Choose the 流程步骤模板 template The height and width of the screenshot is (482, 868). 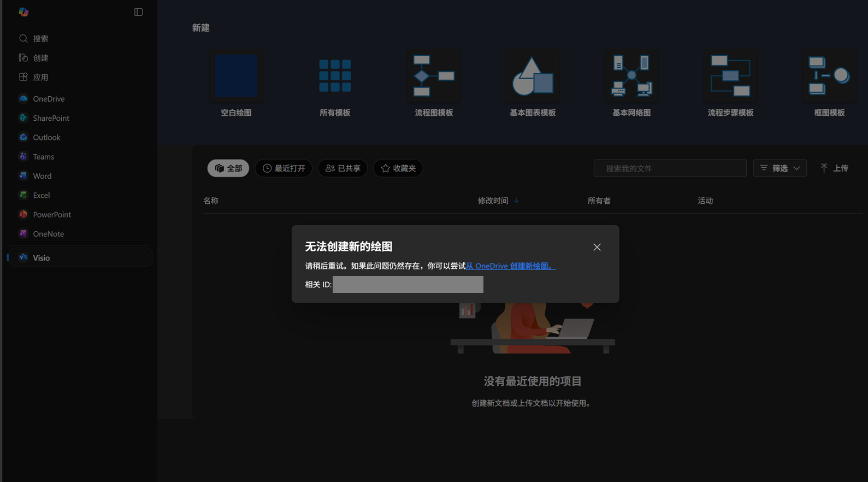pos(730,84)
